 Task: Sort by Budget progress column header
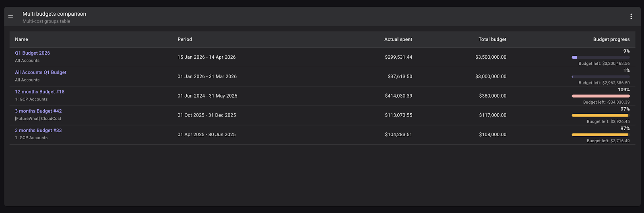tap(611, 39)
